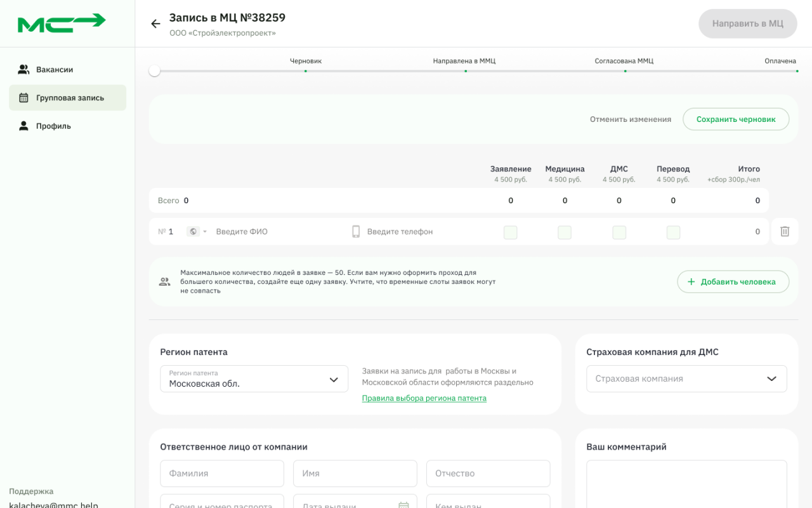Go back using the left arrow icon
Viewport: 812px width, 508px height.
tap(155, 23)
